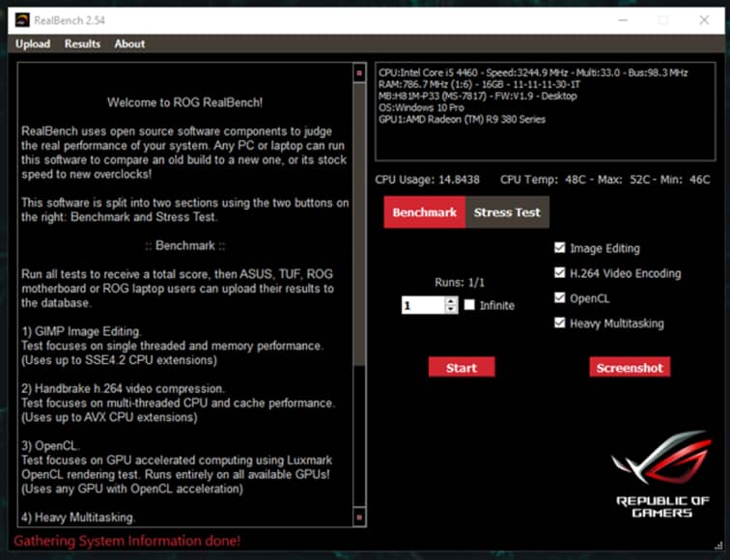The height and width of the screenshot is (560, 730).
Task: Decrease runs with the down stepper arrow
Action: [x=451, y=310]
